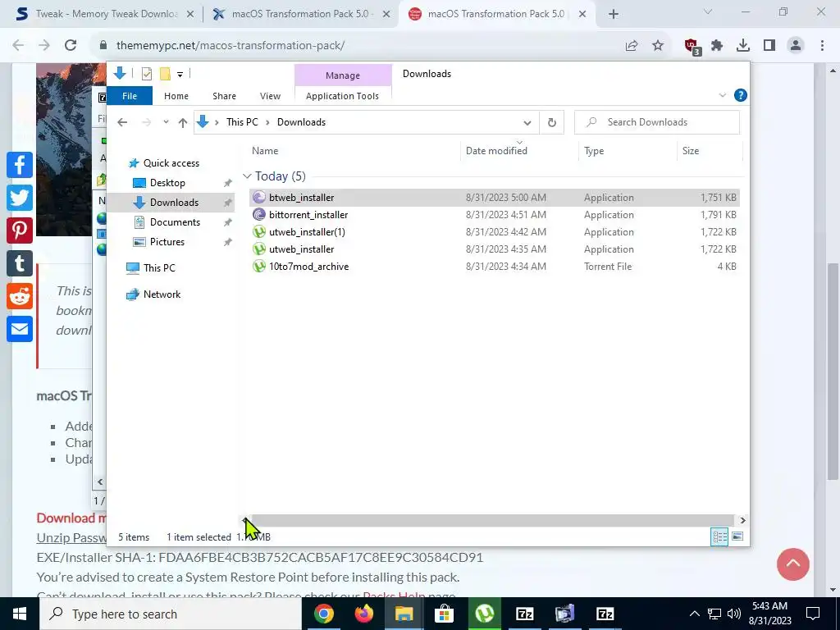Viewport: 840px width, 630px height.
Task: Go back in File Explorer navigation
Action: coord(122,123)
